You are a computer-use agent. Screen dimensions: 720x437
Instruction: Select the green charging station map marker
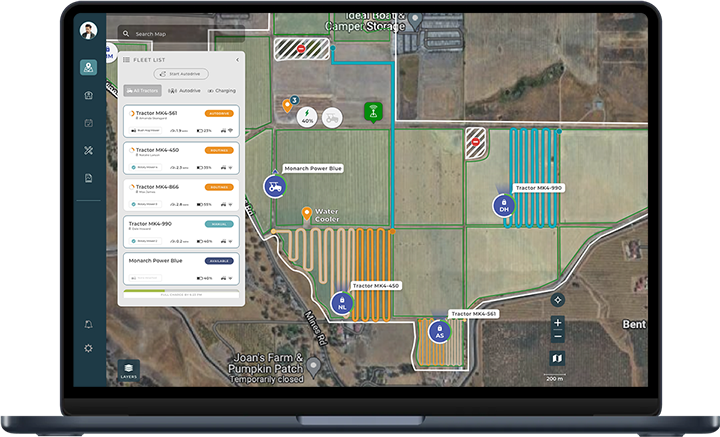coord(373,113)
